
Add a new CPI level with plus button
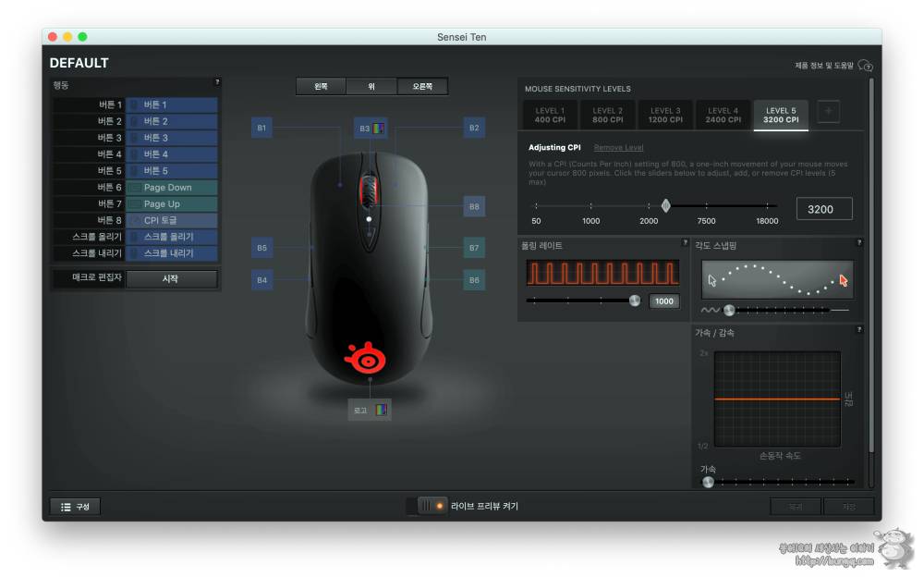point(828,112)
